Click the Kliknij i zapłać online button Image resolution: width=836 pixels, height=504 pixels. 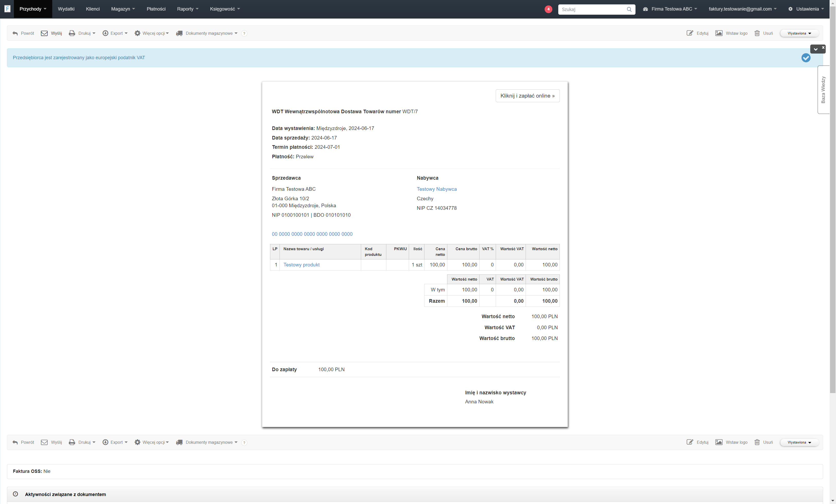pyautogui.click(x=527, y=96)
